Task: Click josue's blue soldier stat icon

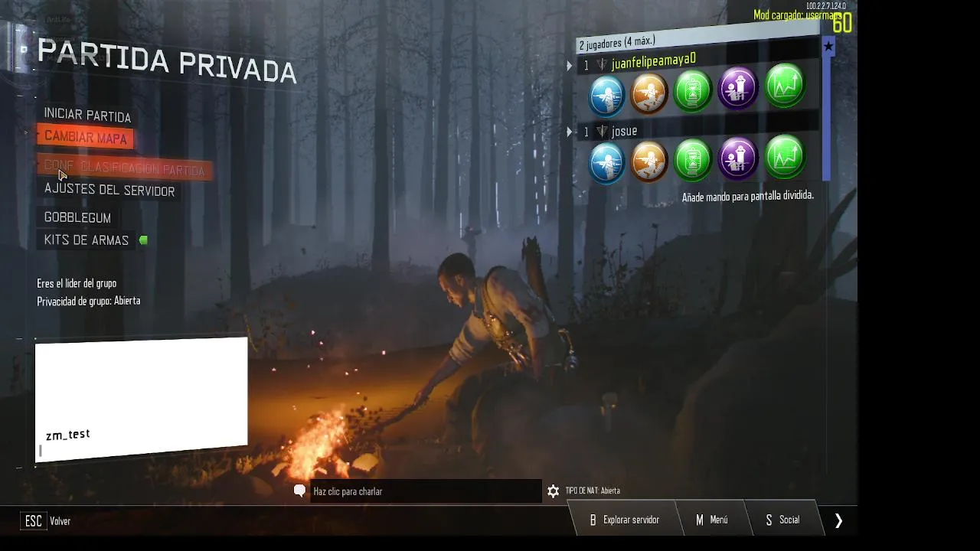Action: point(606,164)
